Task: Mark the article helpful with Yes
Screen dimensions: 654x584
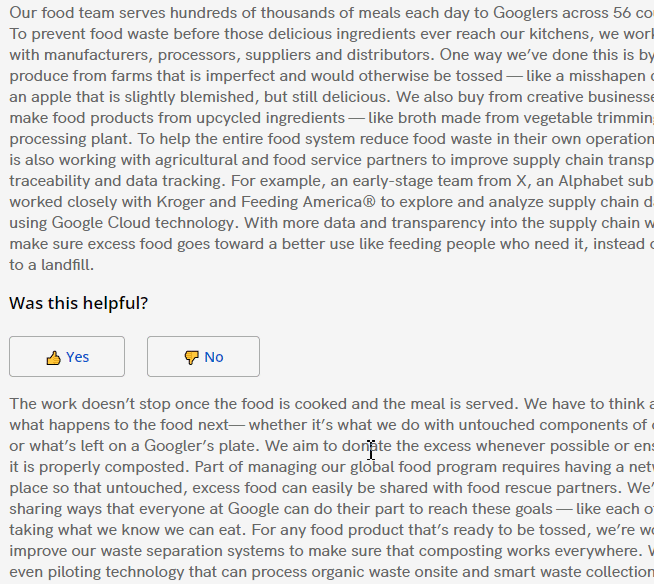Action: click(x=67, y=357)
